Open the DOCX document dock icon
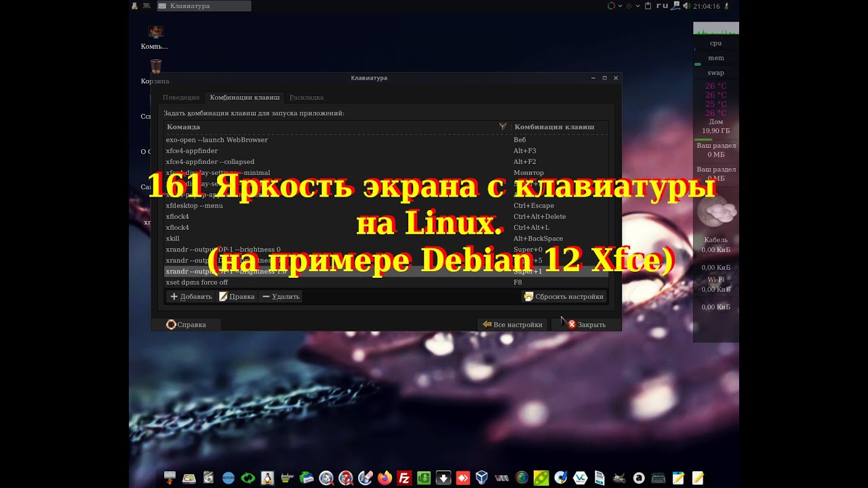868x488 pixels. 600,478
